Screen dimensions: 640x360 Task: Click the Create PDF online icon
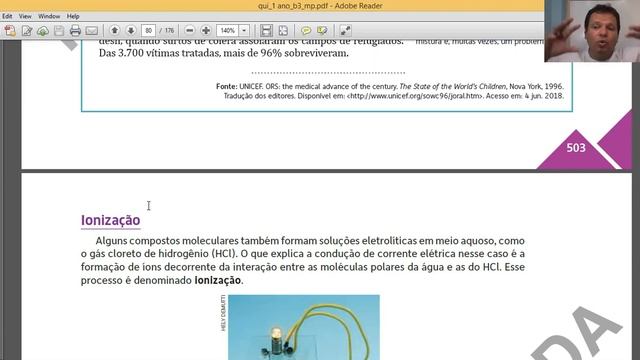[x=10, y=31]
